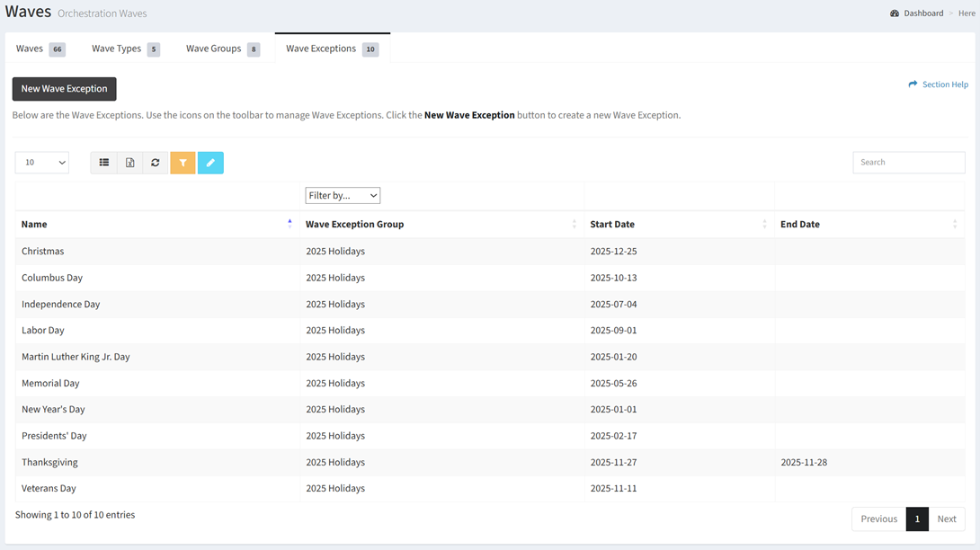The image size is (980, 550).
Task: Click the Dashboard breadcrumb icon
Action: [895, 13]
